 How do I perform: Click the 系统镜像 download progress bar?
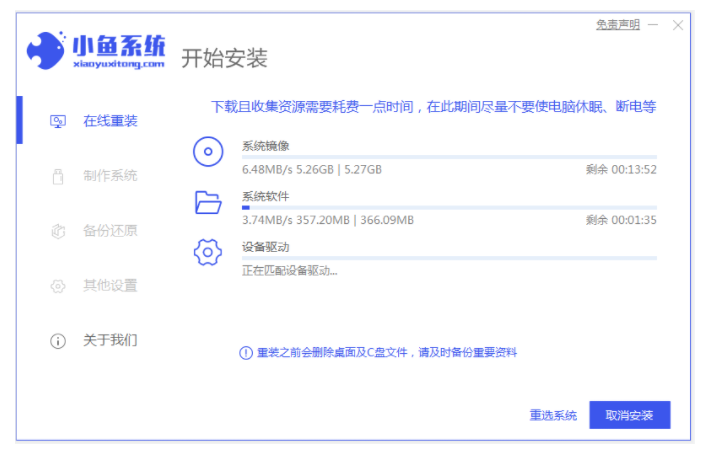[x=449, y=157]
